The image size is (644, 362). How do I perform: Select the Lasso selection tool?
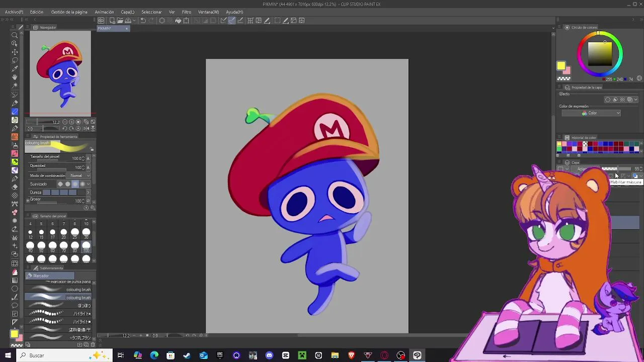click(x=15, y=60)
